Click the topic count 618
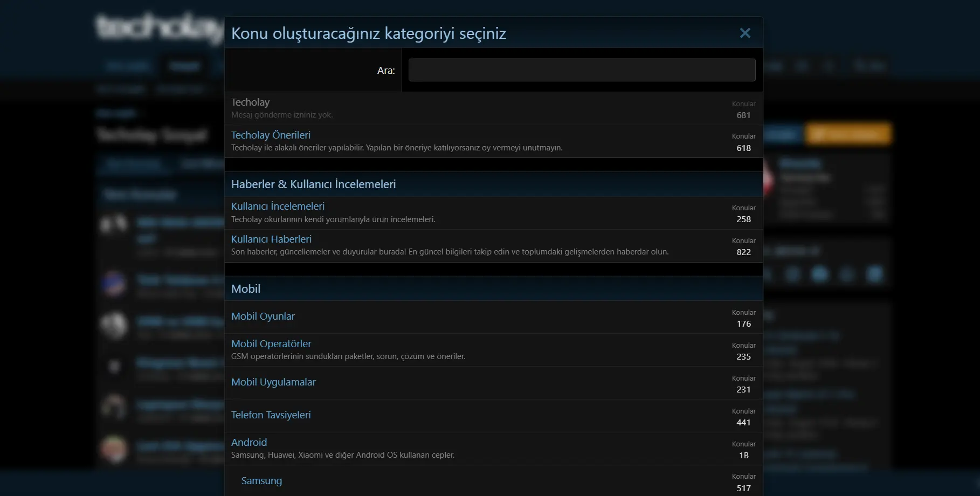Image resolution: width=980 pixels, height=496 pixels. click(x=743, y=148)
